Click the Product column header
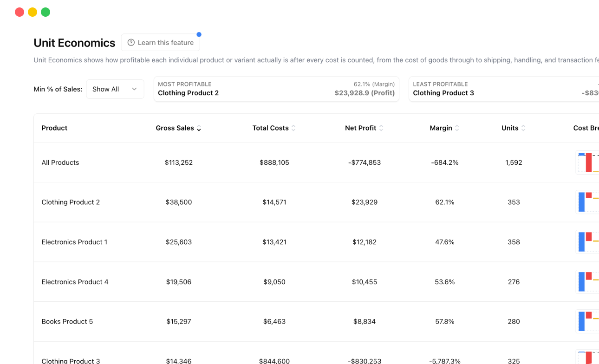This screenshot has width=599, height=364. coord(54,128)
